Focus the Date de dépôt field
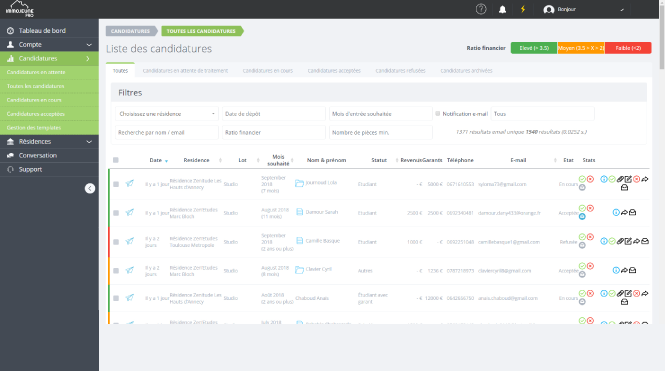665x371 pixels. [x=274, y=114]
